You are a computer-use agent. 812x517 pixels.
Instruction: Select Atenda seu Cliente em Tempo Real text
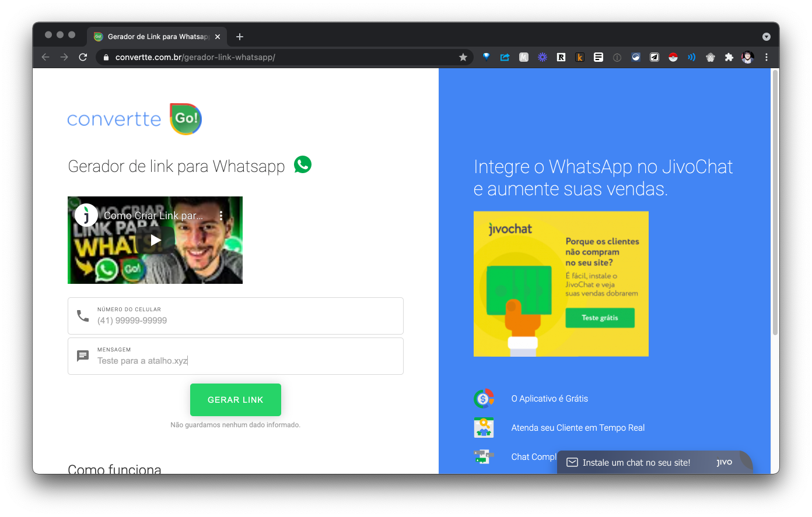(x=578, y=428)
